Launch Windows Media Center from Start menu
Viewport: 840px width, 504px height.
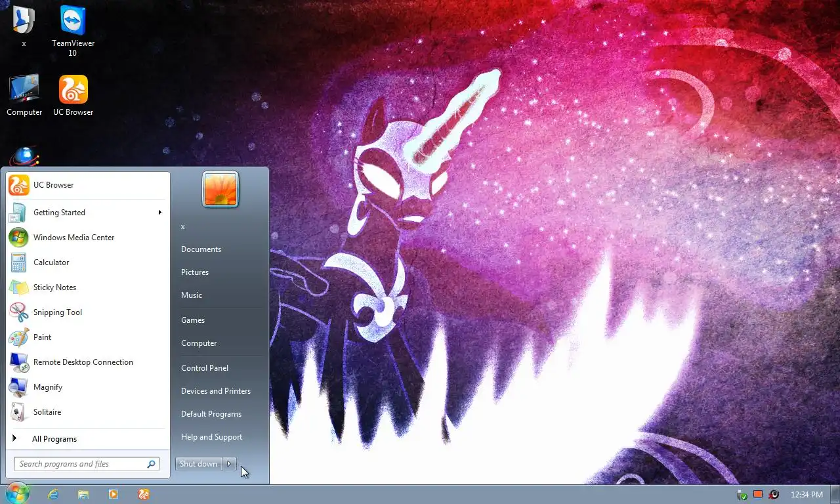pos(87,238)
